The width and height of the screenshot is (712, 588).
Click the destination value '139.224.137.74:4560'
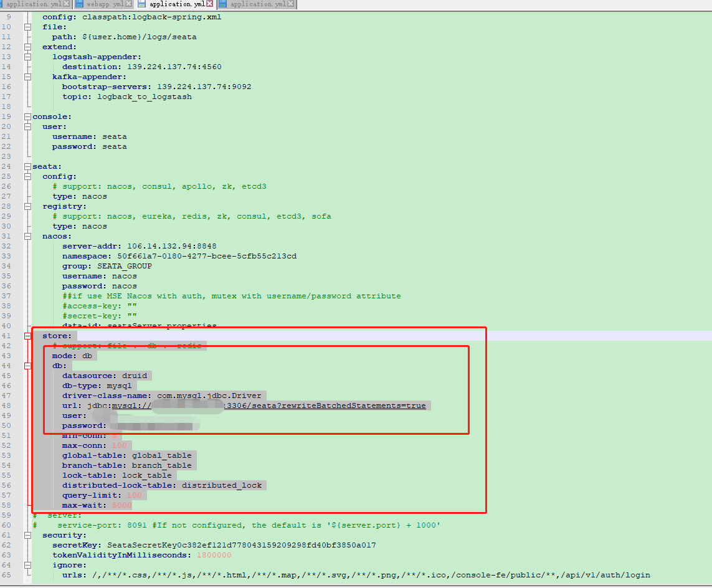pyautogui.click(x=174, y=67)
